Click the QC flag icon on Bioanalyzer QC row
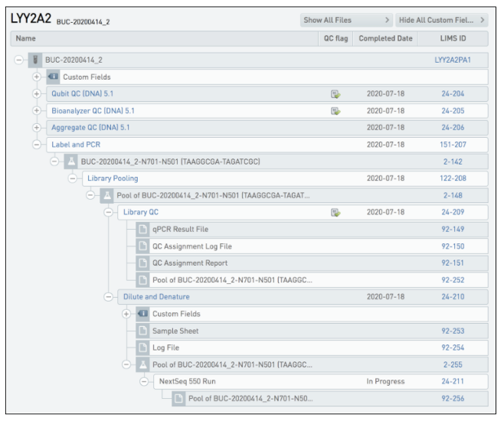Image resolution: width=504 pixels, height=421 pixels. (x=335, y=111)
